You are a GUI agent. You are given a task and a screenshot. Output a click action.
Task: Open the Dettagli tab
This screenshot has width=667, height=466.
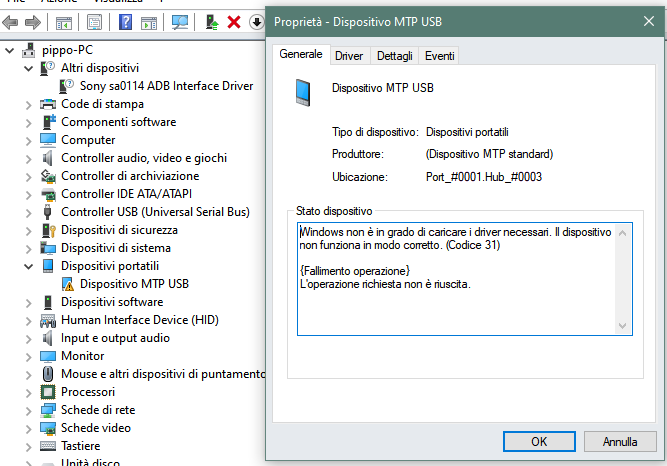[395, 56]
